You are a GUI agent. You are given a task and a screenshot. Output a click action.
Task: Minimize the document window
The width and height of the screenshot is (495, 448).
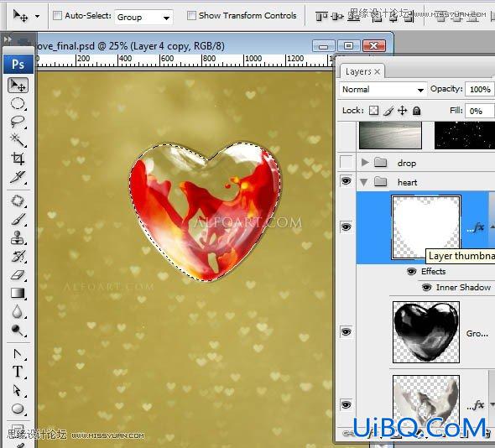pos(323,46)
